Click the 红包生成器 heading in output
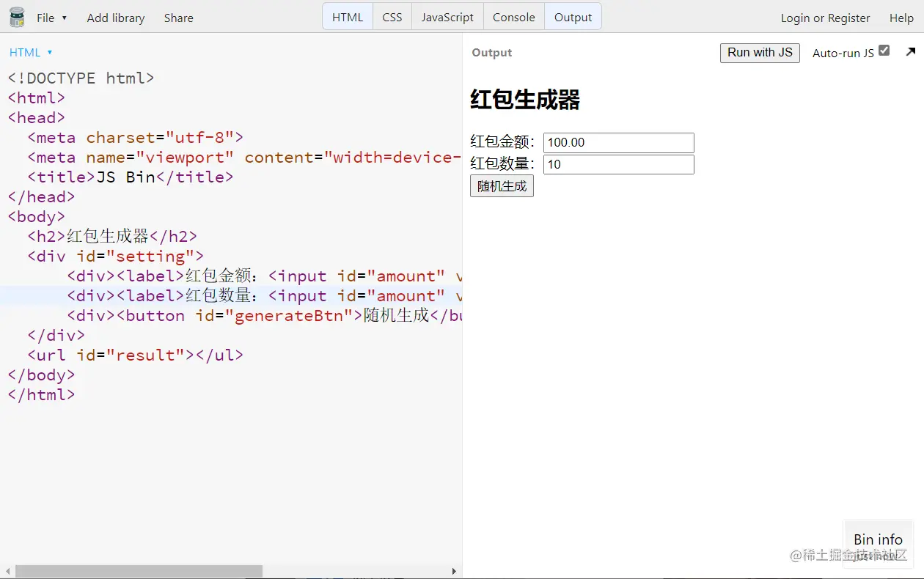Viewport: 924px width, 579px height. tap(525, 100)
